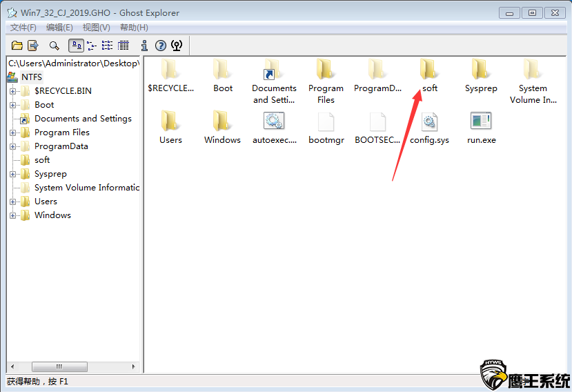Select Windows label in the tree
This screenshot has width=572, height=392.
(52, 215)
